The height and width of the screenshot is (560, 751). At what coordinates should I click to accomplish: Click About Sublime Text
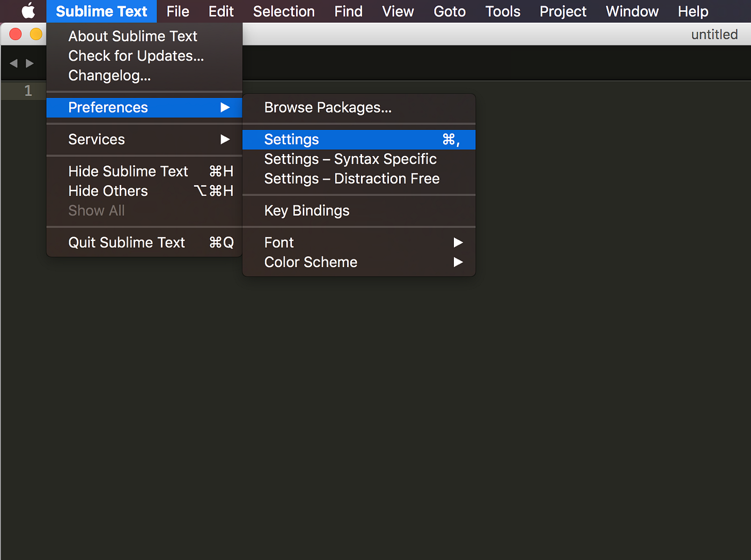point(132,36)
